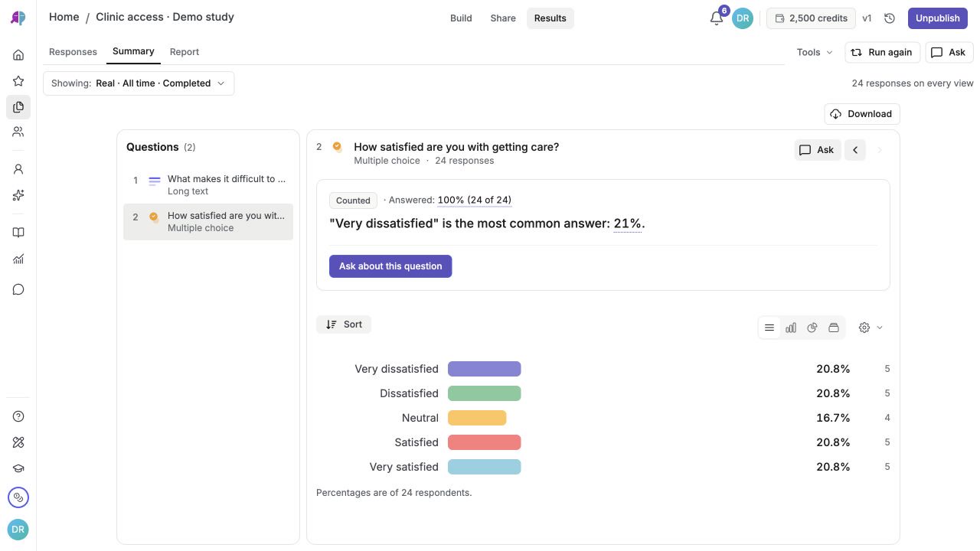980x551 pixels.
Task: Switch to the Share tab
Action: click(503, 18)
